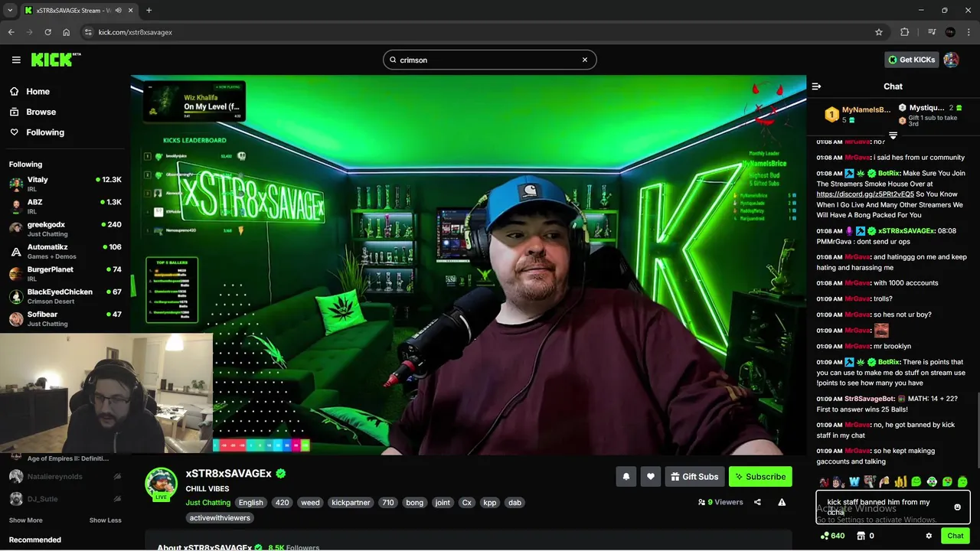Collapse list with Show Less
This screenshot has width=980, height=551.
click(105, 520)
